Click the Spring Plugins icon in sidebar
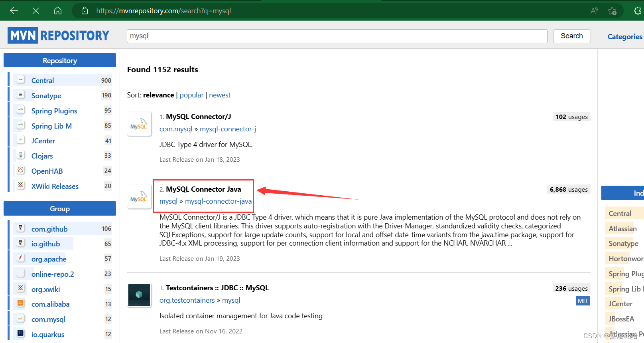Screen dimensions: 644x343 [21, 110]
